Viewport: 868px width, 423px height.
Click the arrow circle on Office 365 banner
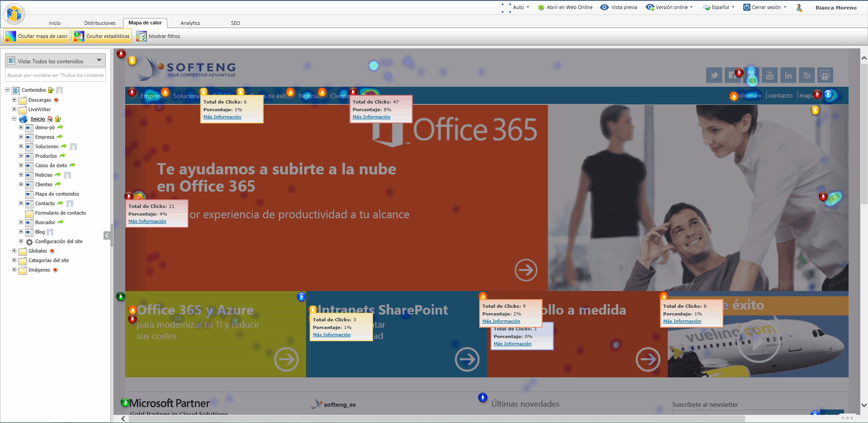526,270
